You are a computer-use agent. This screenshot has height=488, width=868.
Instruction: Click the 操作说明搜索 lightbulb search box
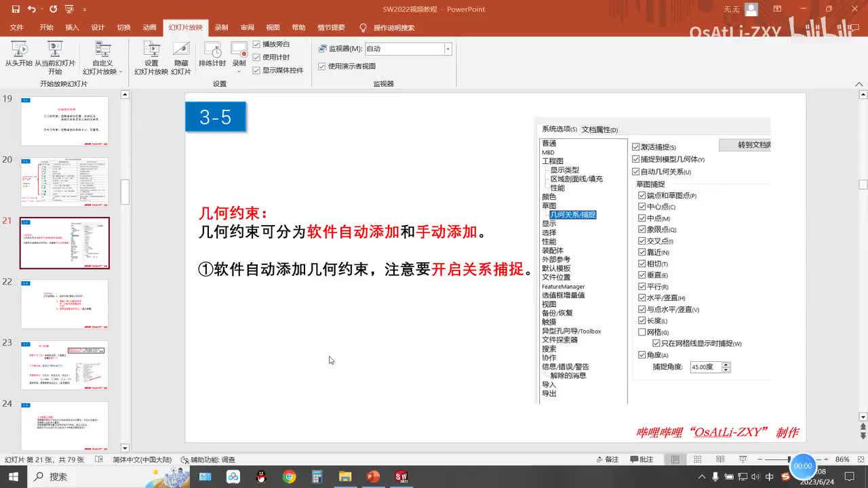click(x=387, y=28)
